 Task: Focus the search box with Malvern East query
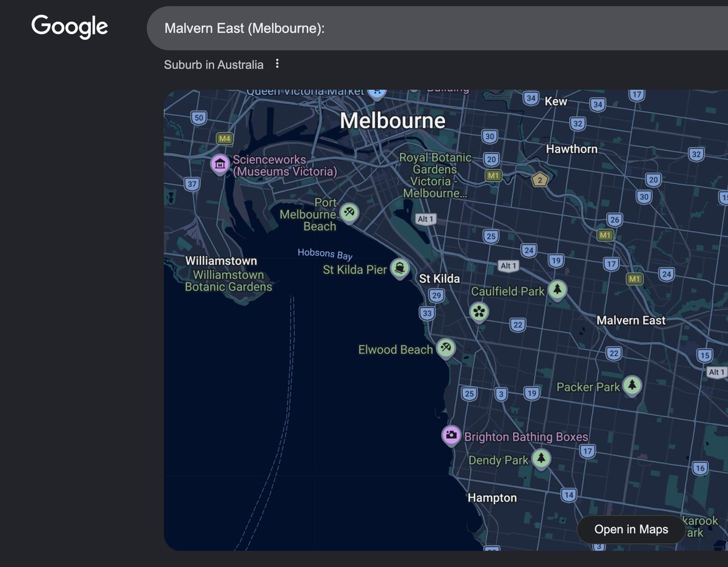pyautogui.click(x=437, y=29)
